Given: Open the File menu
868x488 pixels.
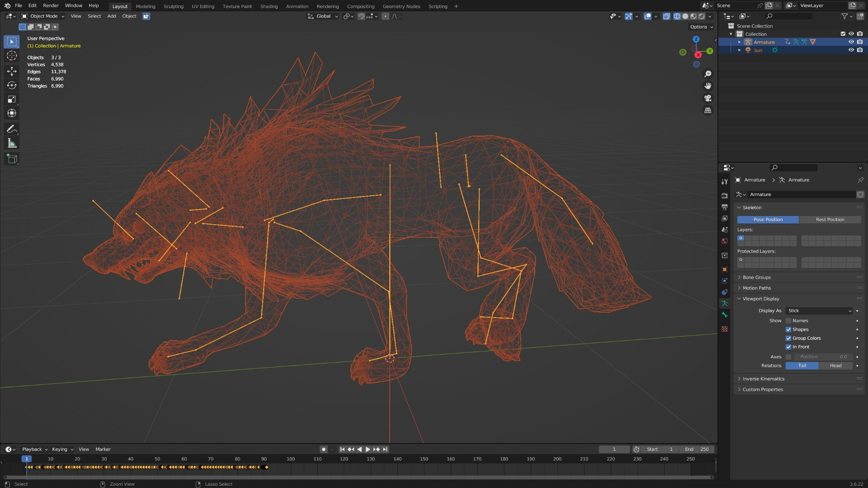Looking at the screenshot, I should (18, 6).
